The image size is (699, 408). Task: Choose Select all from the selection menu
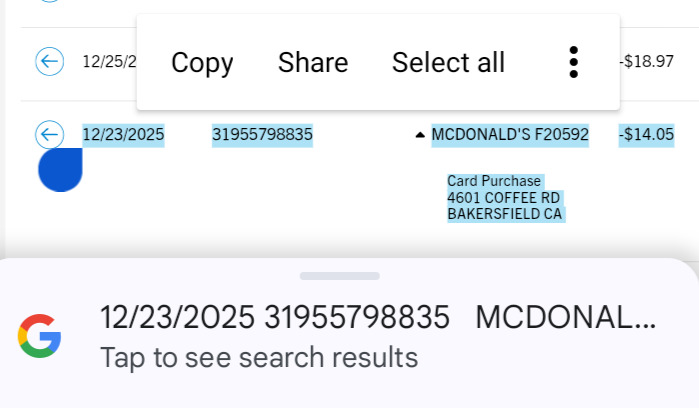pos(448,63)
